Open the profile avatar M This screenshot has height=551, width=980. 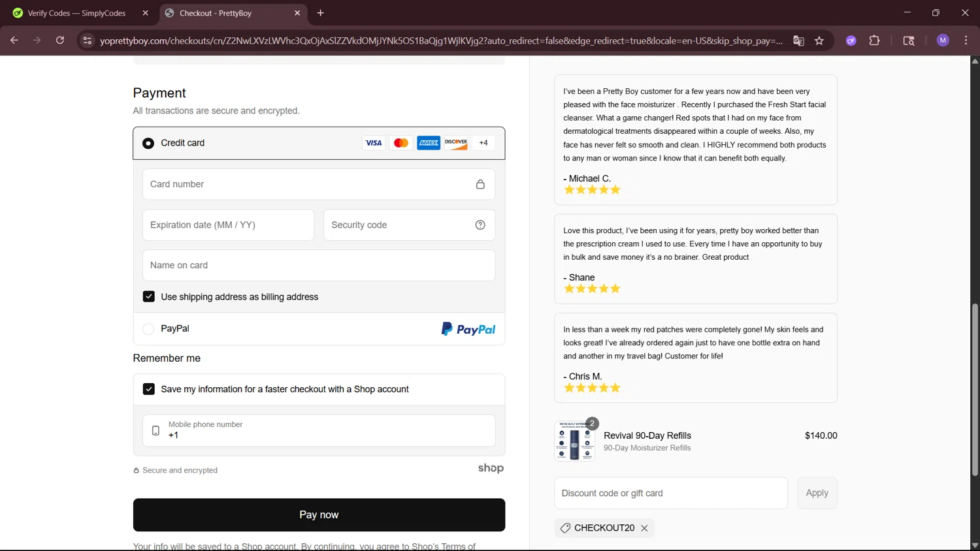(943, 40)
